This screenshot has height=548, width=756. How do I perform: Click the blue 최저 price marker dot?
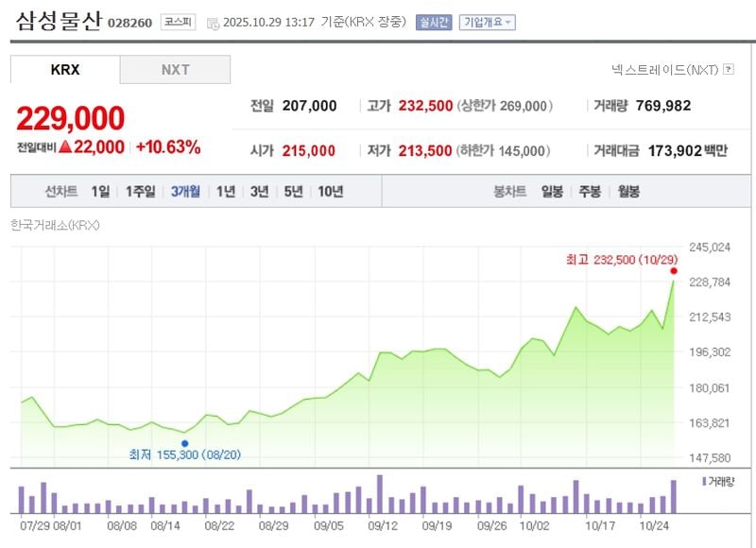pos(185,442)
